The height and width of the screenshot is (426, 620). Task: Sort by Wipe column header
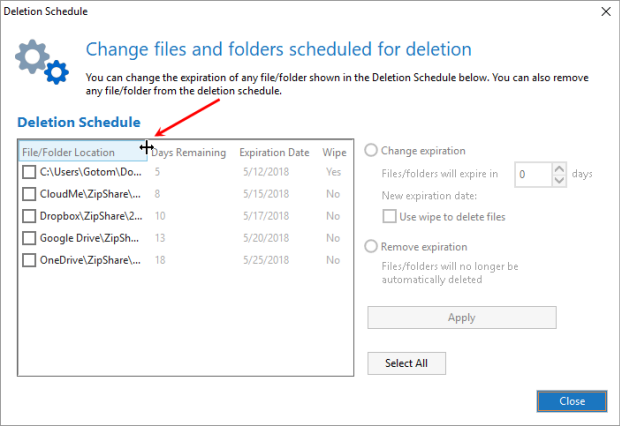[x=335, y=152]
